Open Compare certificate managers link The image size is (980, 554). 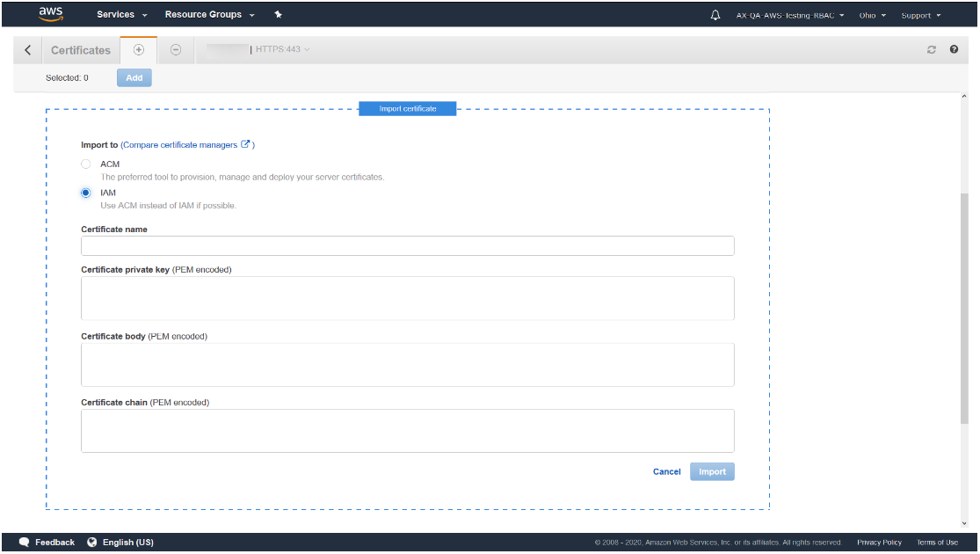click(185, 145)
